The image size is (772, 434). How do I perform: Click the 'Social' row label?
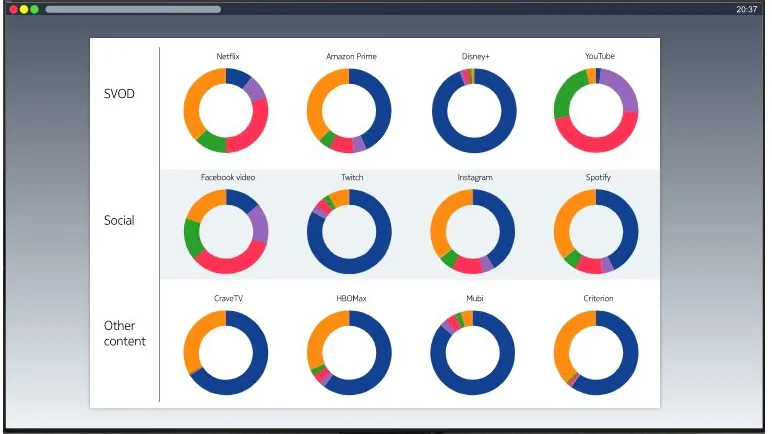(119, 220)
